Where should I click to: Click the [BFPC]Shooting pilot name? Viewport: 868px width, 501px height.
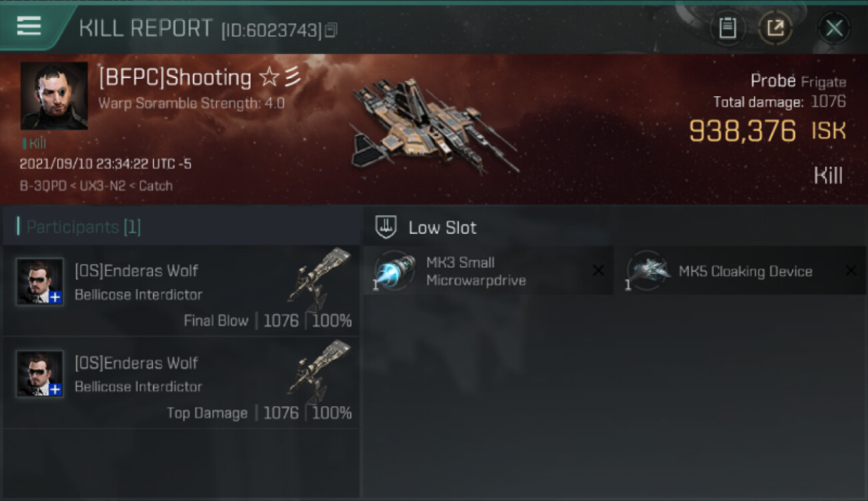pos(175,78)
